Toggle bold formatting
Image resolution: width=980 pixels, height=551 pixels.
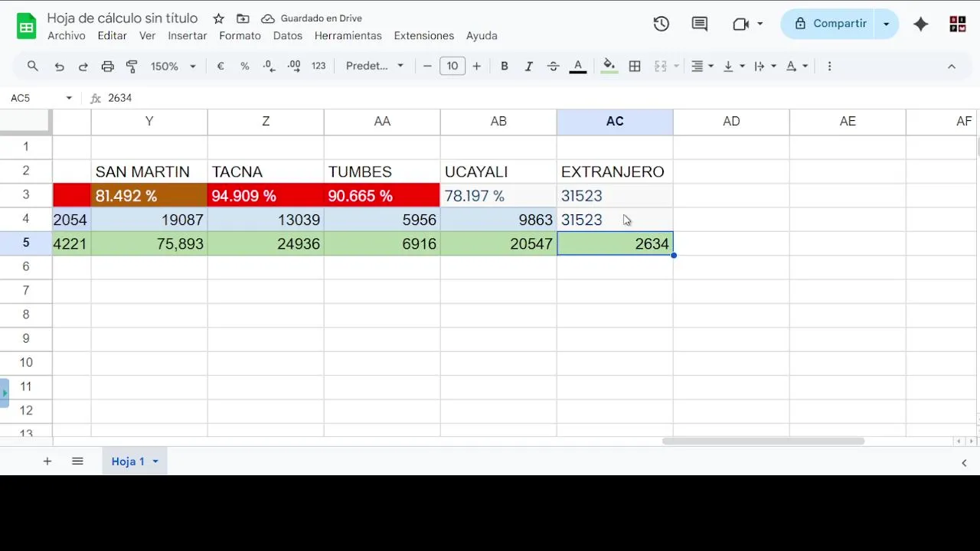(505, 67)
